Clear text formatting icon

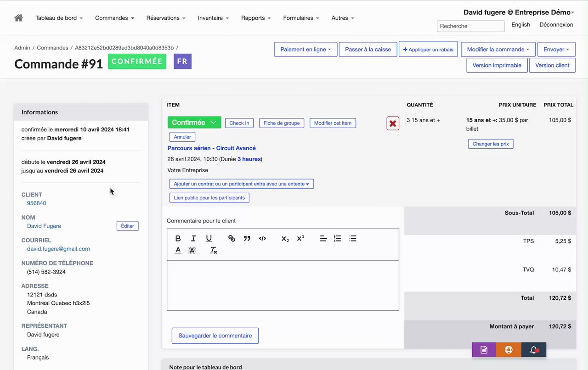click(213, 250)
